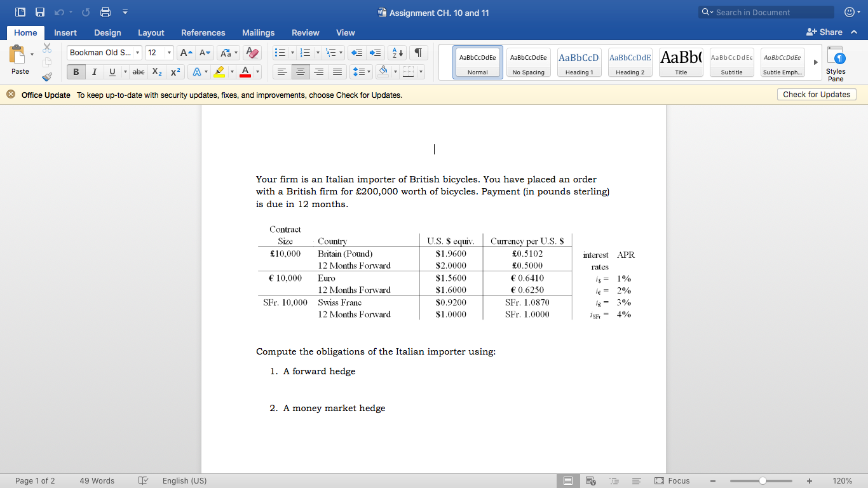Dismiss the Office Update notification bar
Image resolution: width=868 pixels, height=488 pixels.
[x=11, y=95]
